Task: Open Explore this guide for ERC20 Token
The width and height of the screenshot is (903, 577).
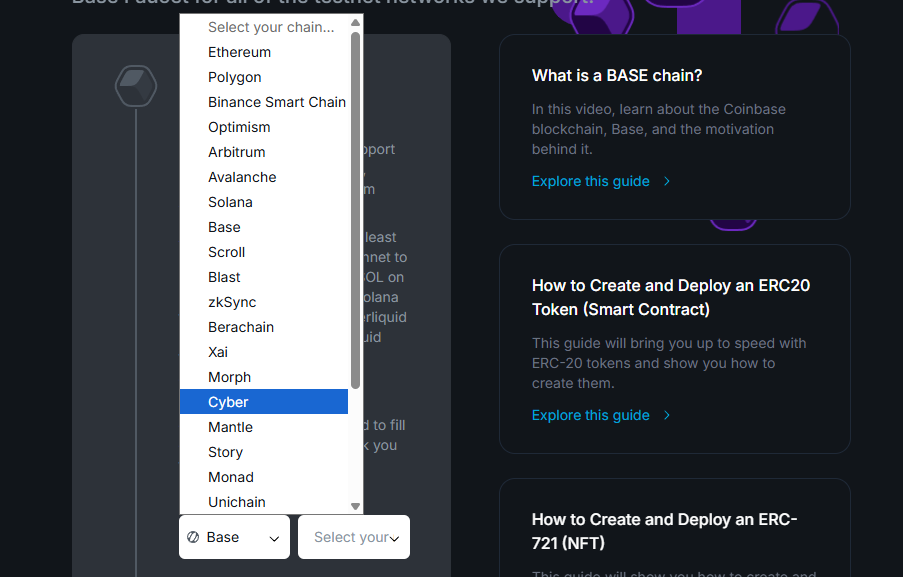Action: [x=590, y=415]
